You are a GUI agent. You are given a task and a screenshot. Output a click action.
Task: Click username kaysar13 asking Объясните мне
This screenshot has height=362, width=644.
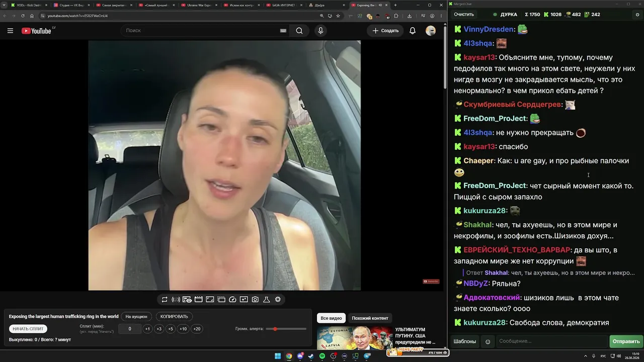[x=479, y=57]
